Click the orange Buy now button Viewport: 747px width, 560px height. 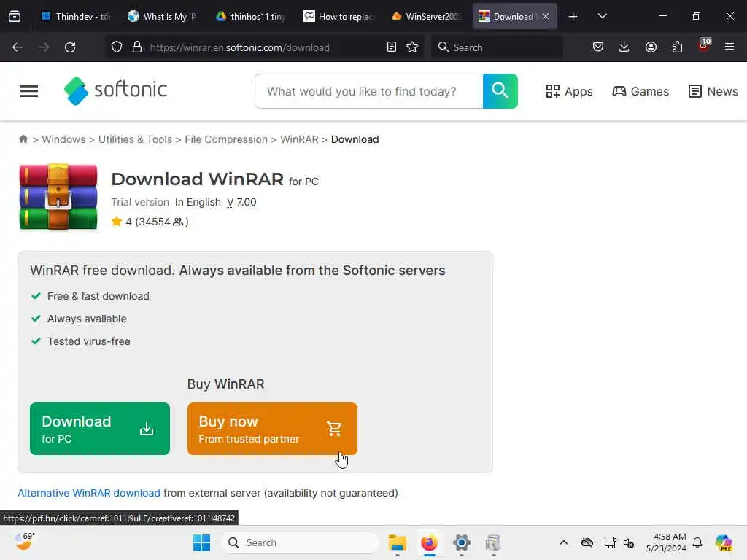[272, 429]
